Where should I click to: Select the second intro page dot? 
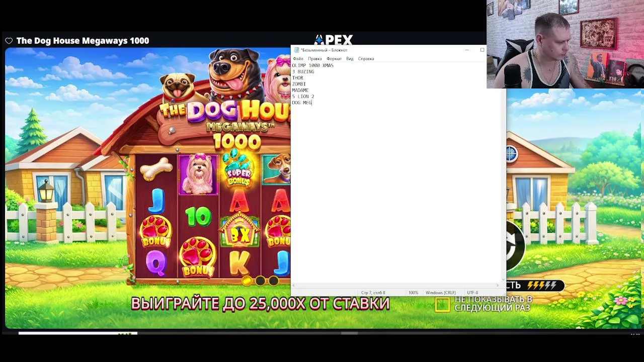[260, 281]
